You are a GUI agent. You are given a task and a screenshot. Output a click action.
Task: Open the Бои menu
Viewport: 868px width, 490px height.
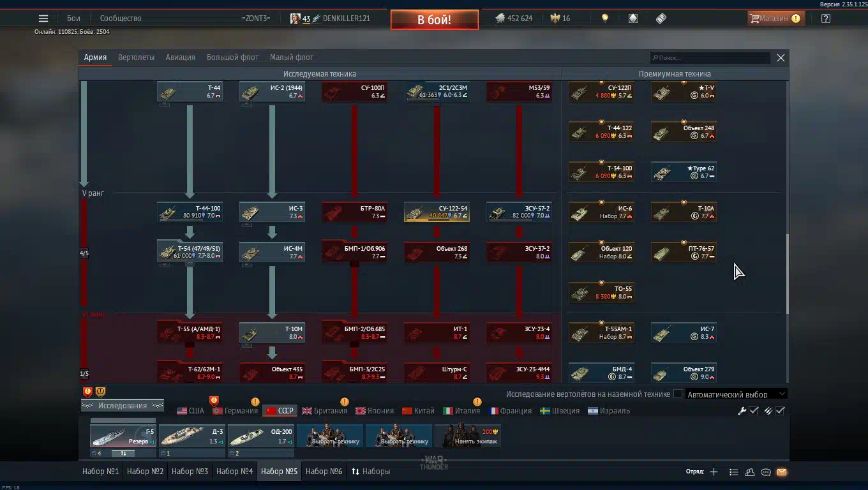tap(74, 19)
